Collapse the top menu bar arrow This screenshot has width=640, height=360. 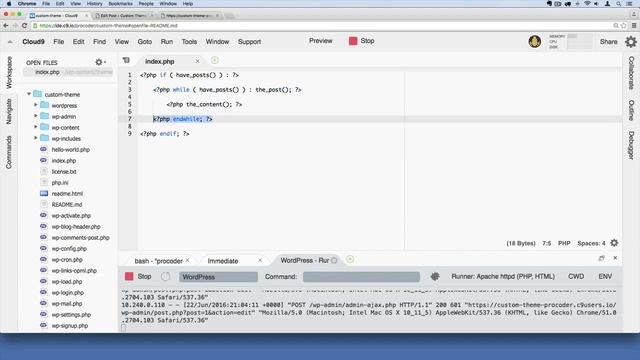pos(10,42)
